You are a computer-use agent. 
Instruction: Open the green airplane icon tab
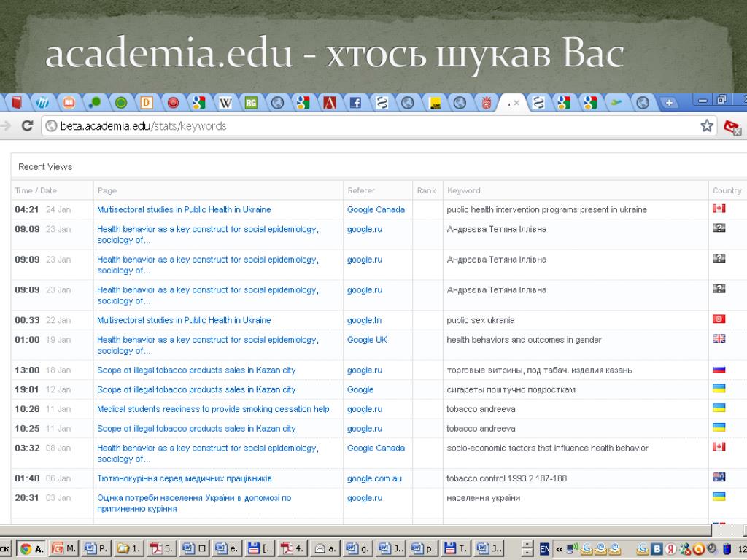[616, 102]
